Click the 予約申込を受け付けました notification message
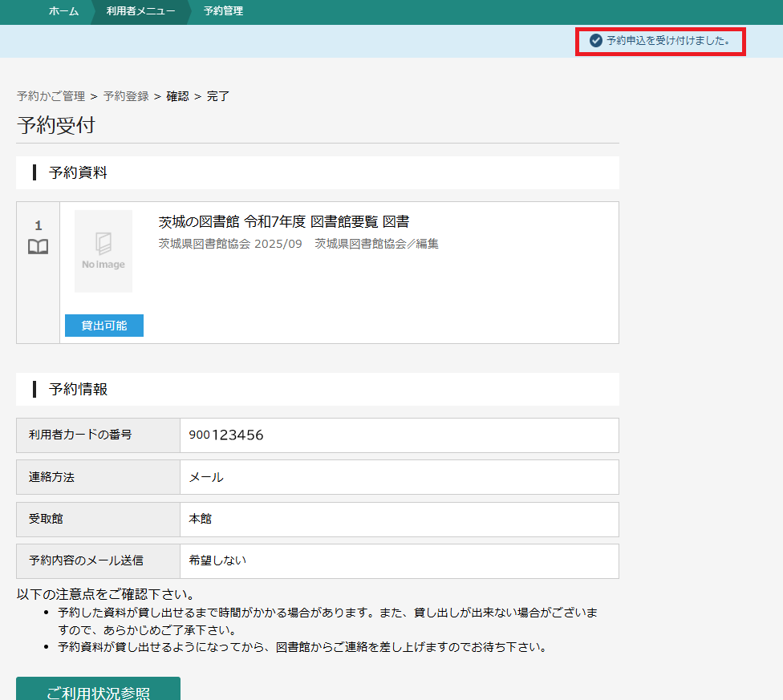 click(x=667, y=41)
